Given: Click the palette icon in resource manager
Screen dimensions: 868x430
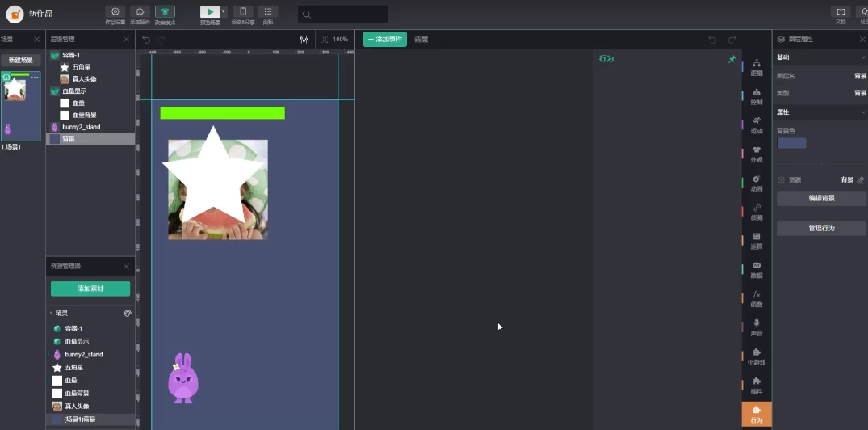Looking at the screenshot, I should click(x=128, y=313).
